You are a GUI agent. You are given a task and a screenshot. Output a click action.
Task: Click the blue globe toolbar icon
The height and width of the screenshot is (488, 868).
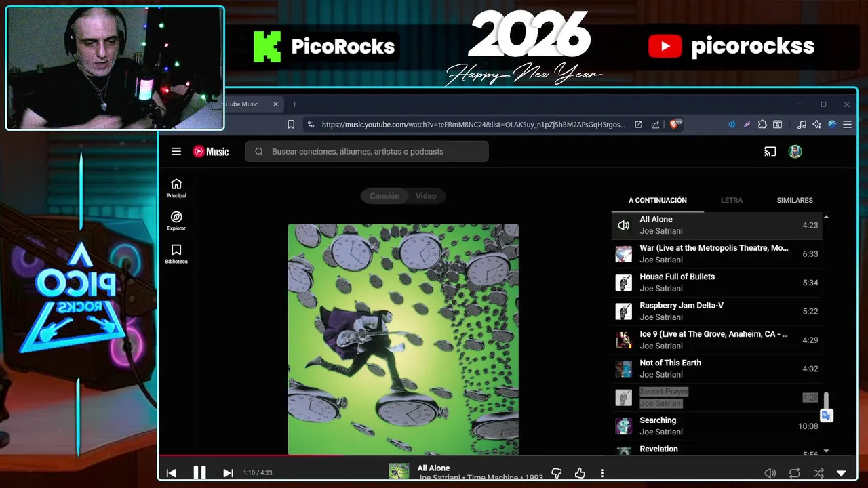point(832,125)
